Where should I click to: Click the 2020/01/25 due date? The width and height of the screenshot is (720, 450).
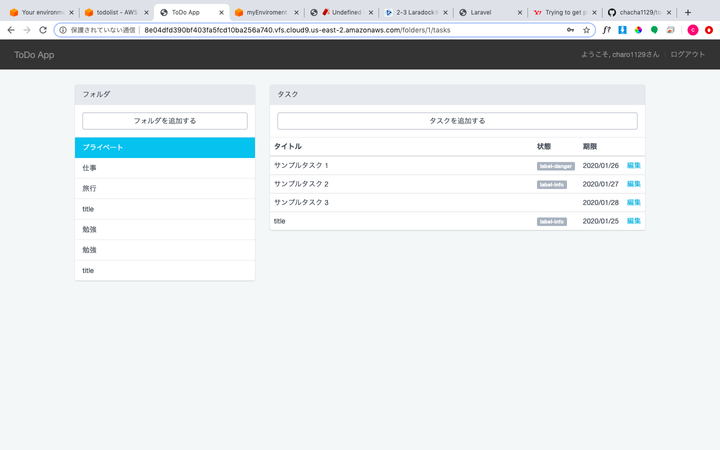tap(601, 221)
